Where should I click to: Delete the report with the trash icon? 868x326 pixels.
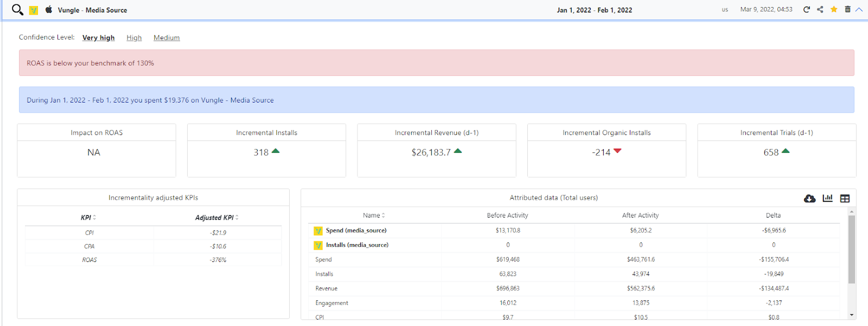pyautogui.click(x=847, y=9)
